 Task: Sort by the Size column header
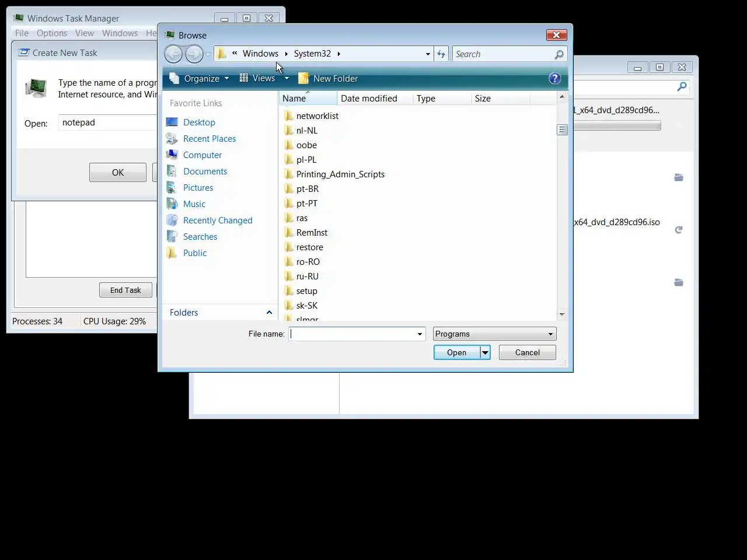coord(500,99)
